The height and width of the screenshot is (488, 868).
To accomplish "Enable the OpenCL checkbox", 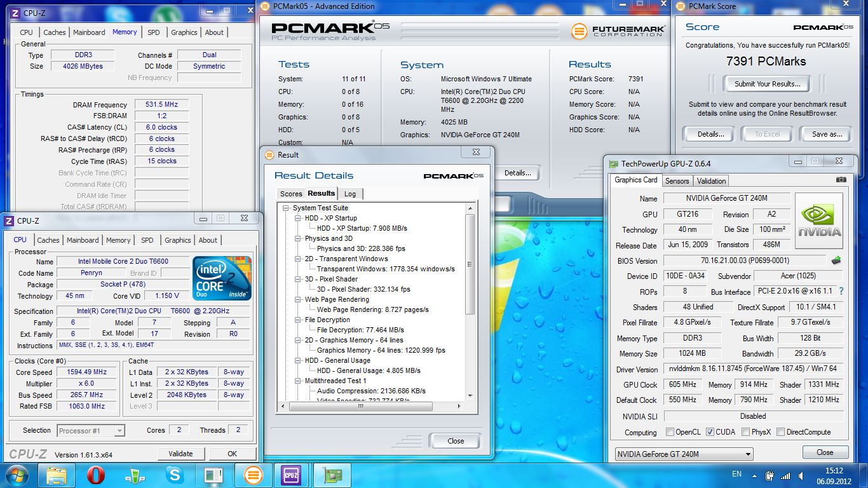I will coord(670,432).
